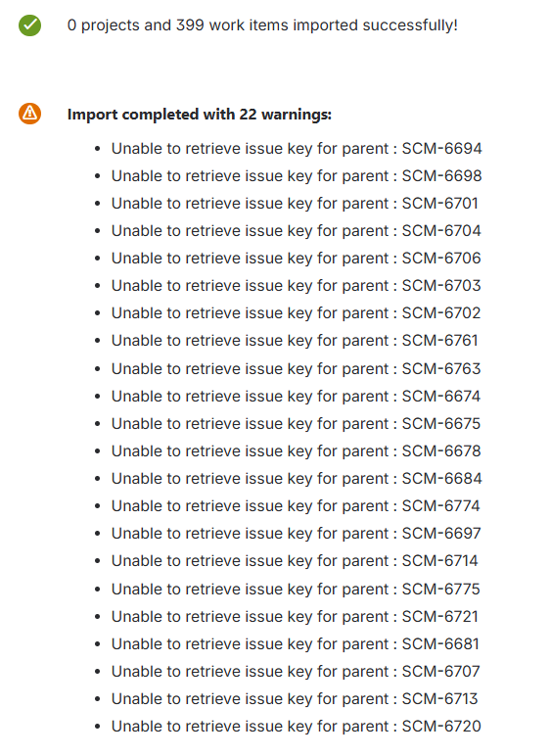Select the warning for parent SCM-6674

point(296,397)
